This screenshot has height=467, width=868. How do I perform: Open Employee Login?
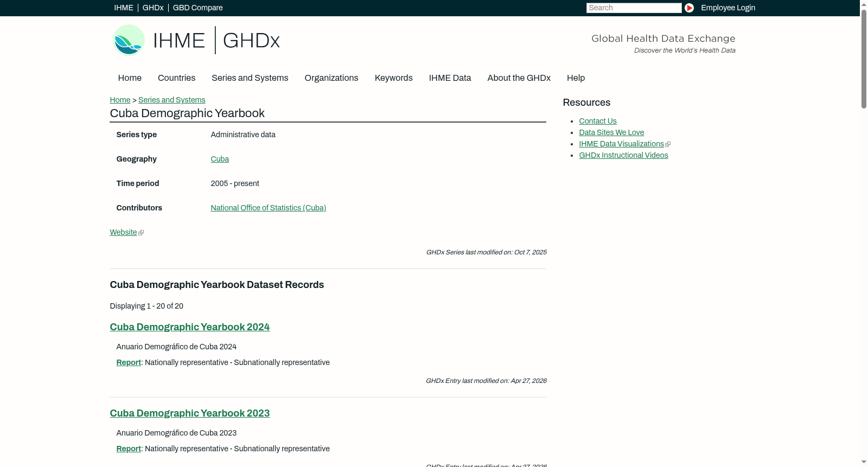pyautogui.click(x=728, y=8)
